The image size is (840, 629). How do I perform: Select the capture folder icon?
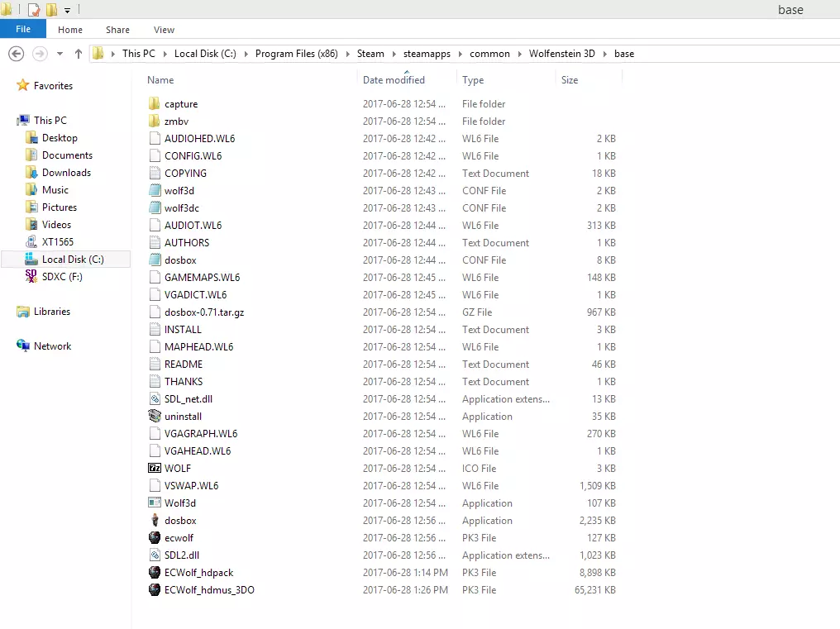pos(155,103)
